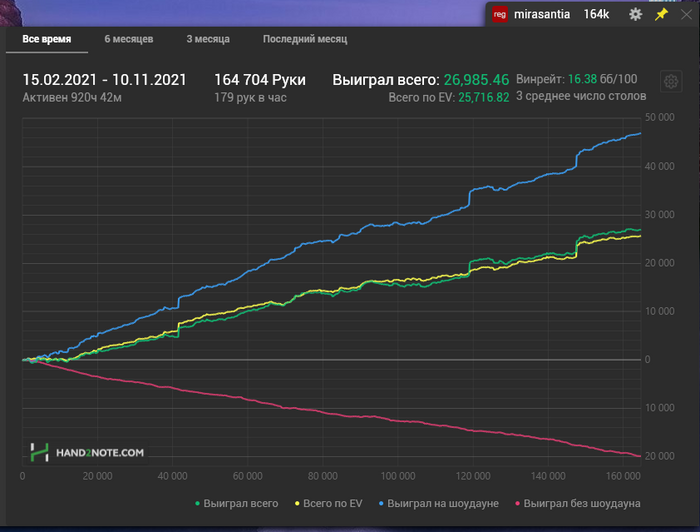This screenshot has height=532, width=700.
Task: Click EV total value '25,716.82'
Action: point(484,97)
